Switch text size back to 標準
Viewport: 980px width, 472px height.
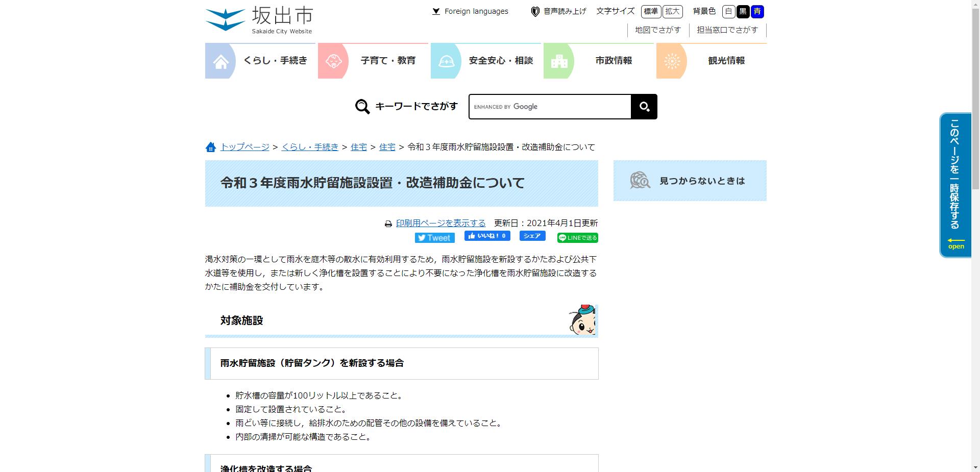(651, 12)
